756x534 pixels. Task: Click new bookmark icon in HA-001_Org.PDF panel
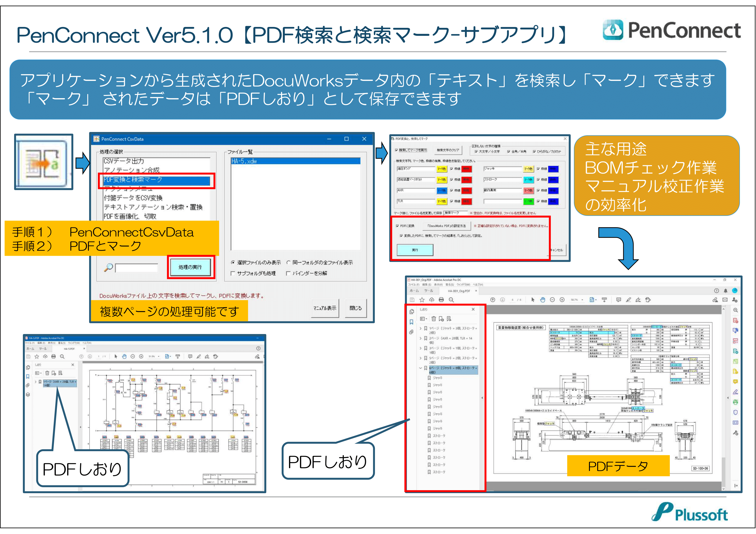441,318
